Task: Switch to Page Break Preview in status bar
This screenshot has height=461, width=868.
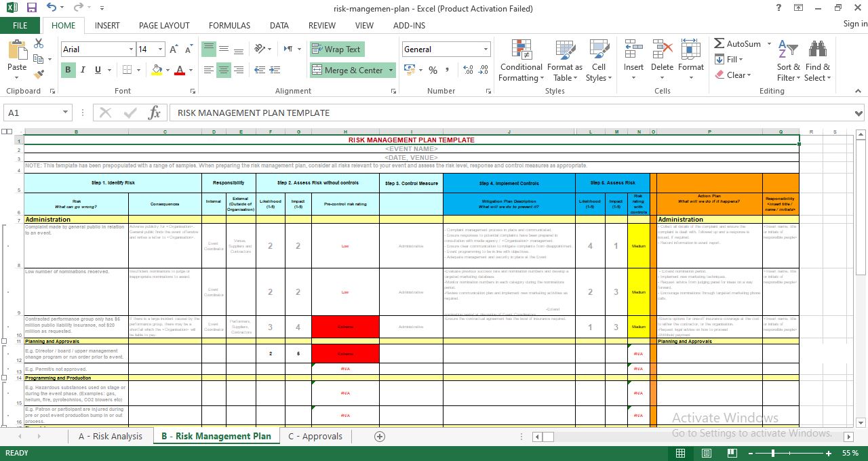Action: point(732,453)
